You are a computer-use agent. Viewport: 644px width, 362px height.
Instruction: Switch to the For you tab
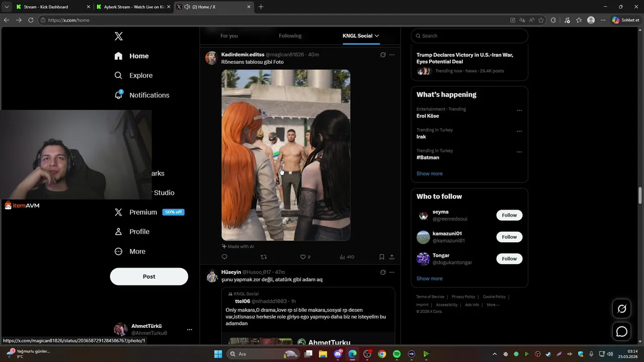click(x=229, y=36)
